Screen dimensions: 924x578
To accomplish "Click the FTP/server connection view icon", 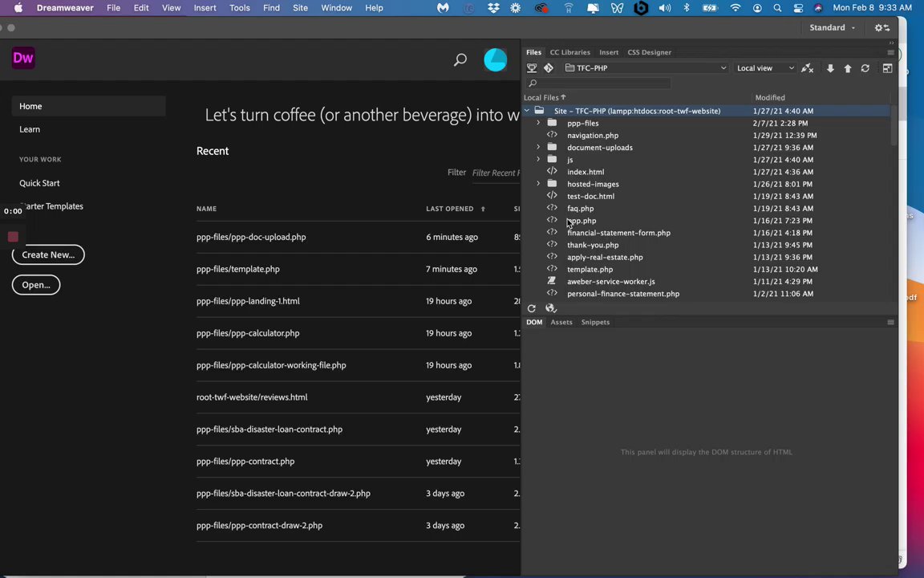I will pos(532,67).
